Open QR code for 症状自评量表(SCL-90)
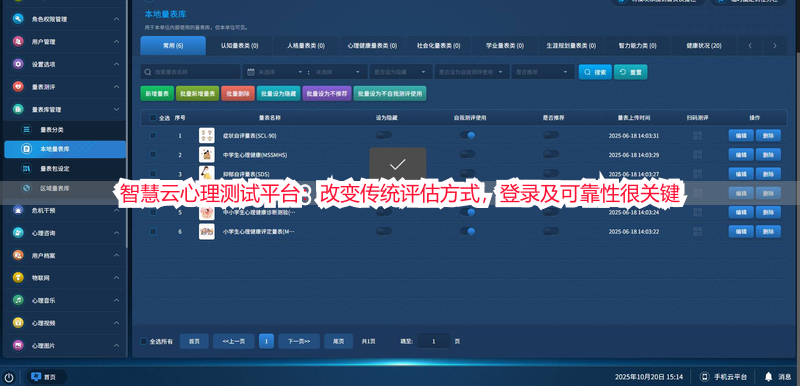The width and height of the screenshot is (800, 386). pos(697,136)
